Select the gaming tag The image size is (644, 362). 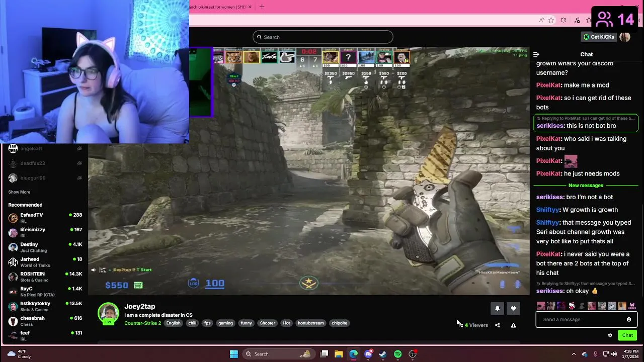(x=225, y=323)
